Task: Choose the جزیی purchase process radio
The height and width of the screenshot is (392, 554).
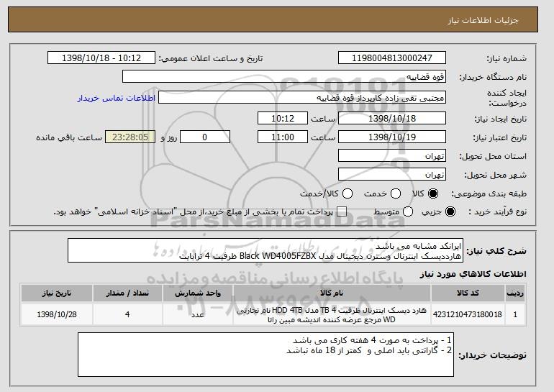Action: click(450, 211)
